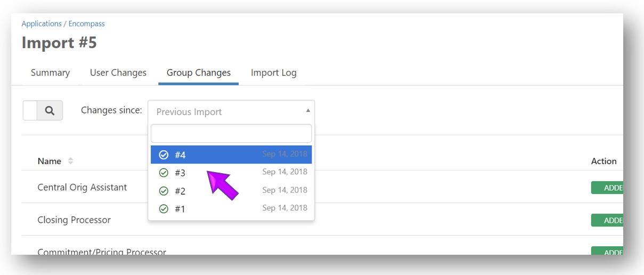Open the User Changes tab
This screenshot has width=644, height=275.
pyautogui.click(x=118, y=72)
